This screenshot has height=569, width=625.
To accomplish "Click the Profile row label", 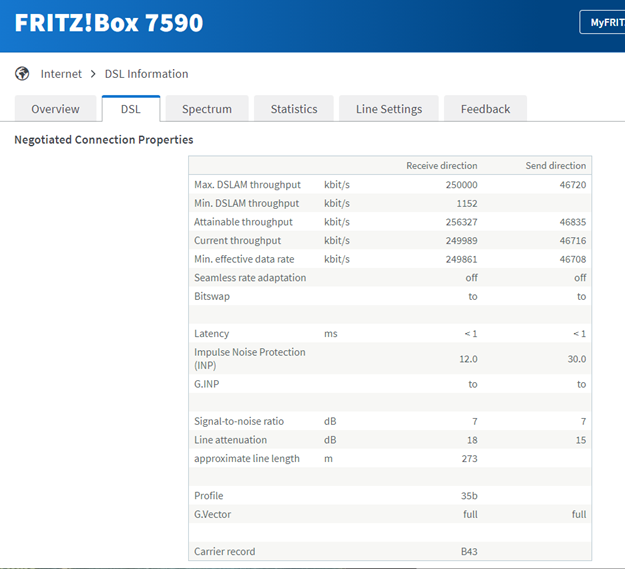I will (x=208, y=496).
